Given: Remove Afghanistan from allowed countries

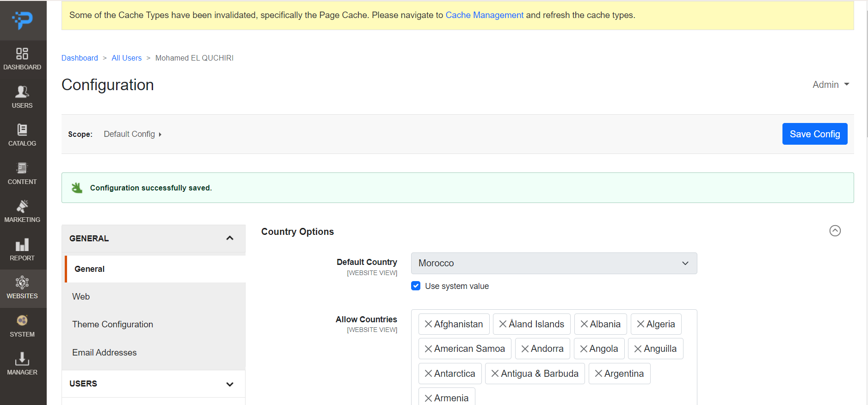Looking at the screenshot, I should 428,324.
